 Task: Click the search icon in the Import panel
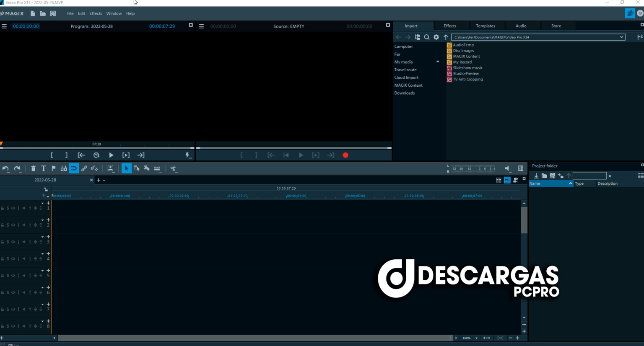pyautogui.click(x=427, y=37)
